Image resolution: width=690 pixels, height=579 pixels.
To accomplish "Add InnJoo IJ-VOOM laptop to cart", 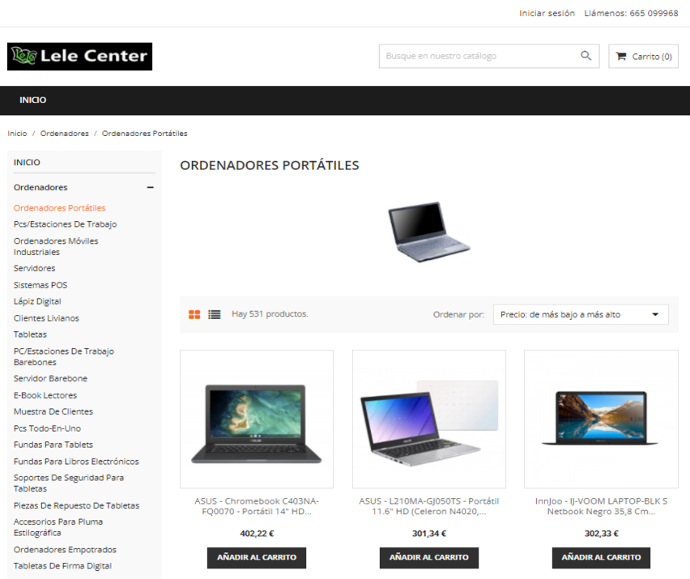I will pyautogui.click(x=601, y=557).
